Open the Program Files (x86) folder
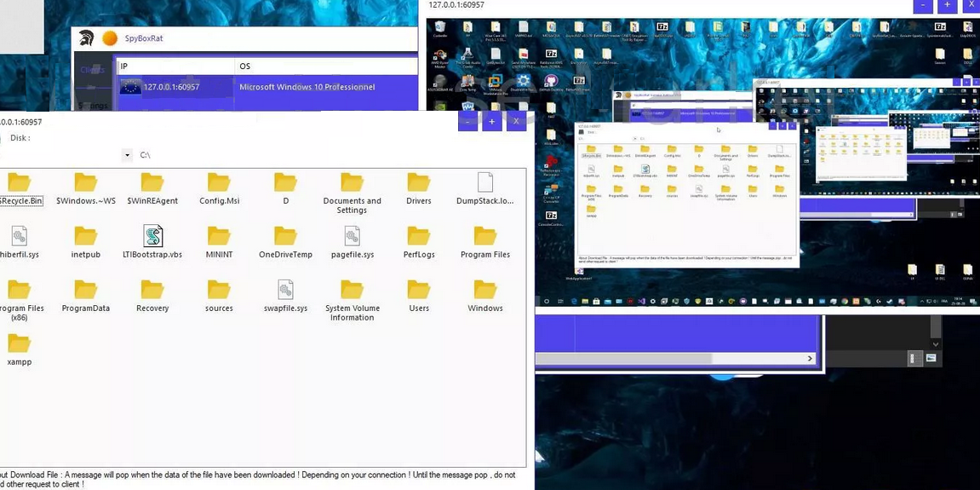 click(19, 290)
